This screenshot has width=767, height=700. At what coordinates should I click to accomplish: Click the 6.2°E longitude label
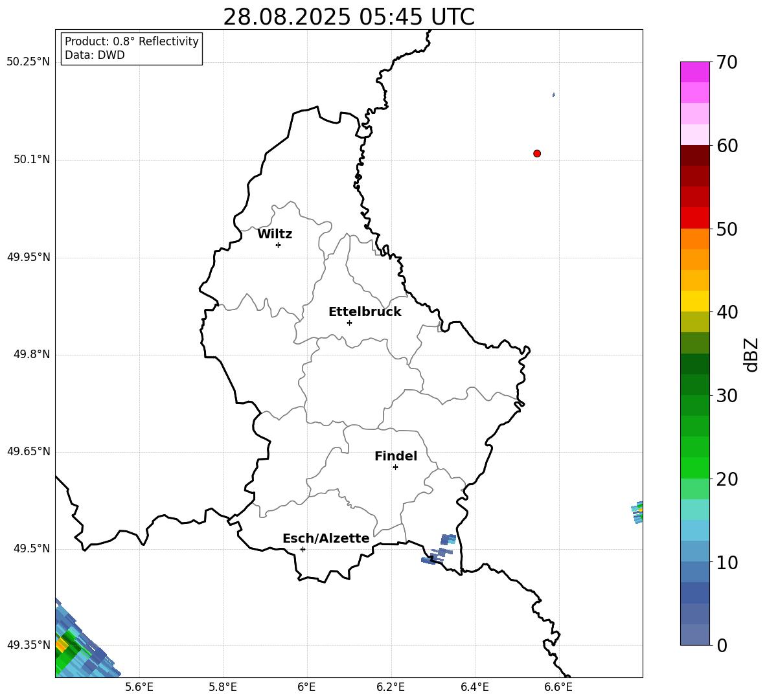pyautogui.click(x=391, y=688)
